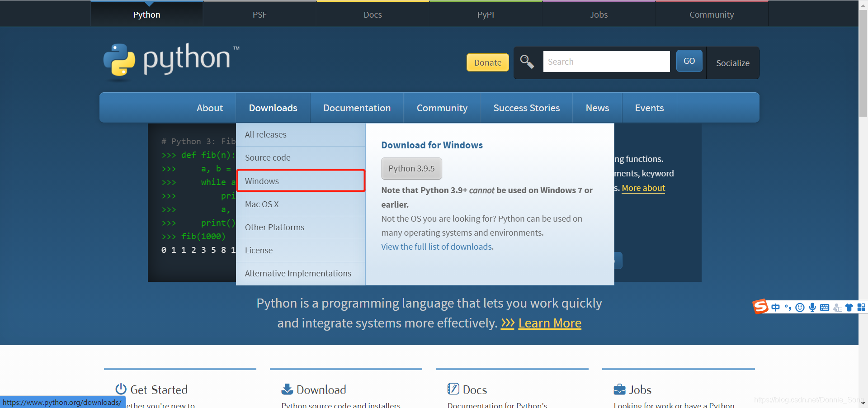Click the GO search button
Viewport: 868px width, 408px height.
pyautogui.click(x=689, y=61)
